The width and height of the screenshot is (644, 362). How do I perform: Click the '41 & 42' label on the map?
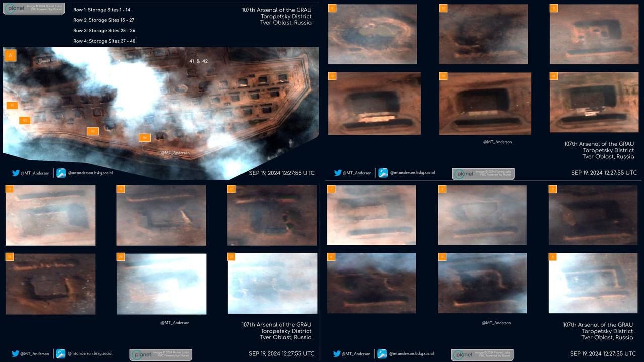coord(198,61)
